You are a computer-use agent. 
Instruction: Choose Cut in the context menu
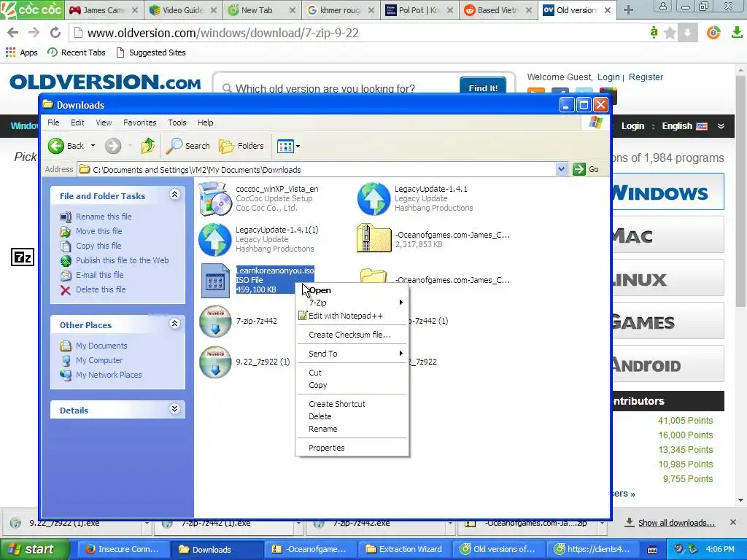(x=352, y=373)
